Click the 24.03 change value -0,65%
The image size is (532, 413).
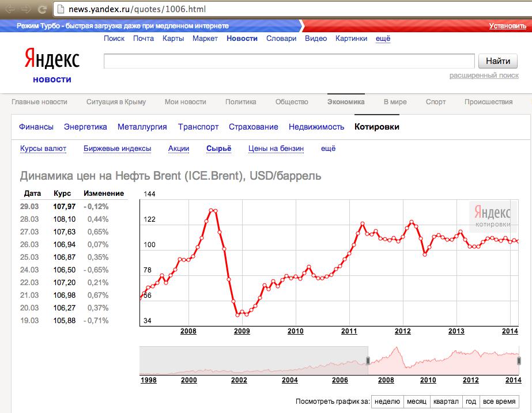point(96,270)
